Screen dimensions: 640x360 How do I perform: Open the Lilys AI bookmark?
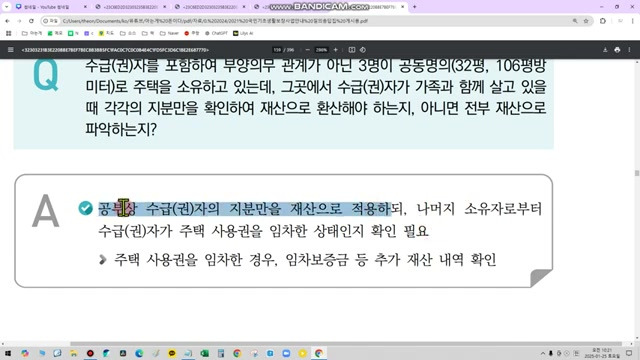[x=243, y=33]
